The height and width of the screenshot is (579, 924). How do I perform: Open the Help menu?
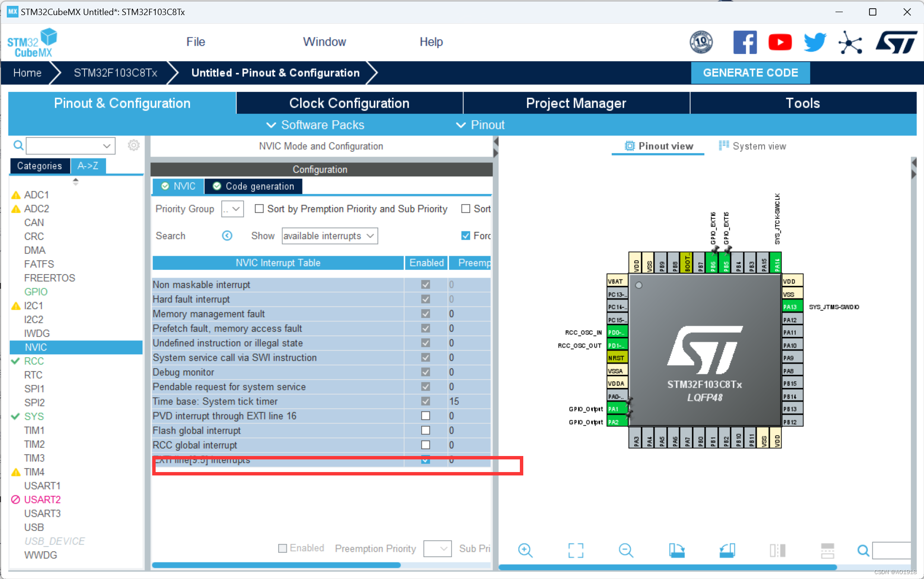coord(431,42)
